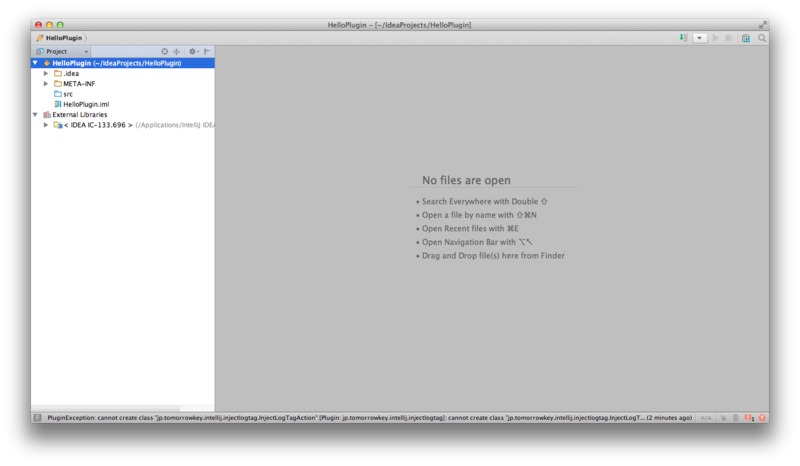Click the Collapse All icon in Project panel
This screenshot has width=800, height=466.
pos(177,52)
